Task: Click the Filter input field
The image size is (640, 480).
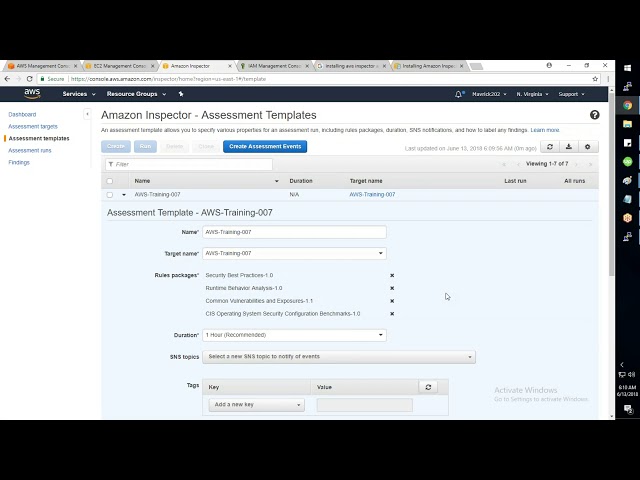Action: pyautogui.click(x=189, y=164)
